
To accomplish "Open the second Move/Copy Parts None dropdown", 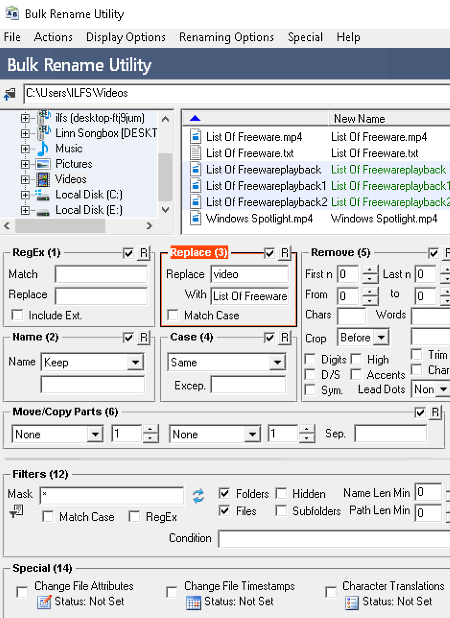I will point(252,434).
